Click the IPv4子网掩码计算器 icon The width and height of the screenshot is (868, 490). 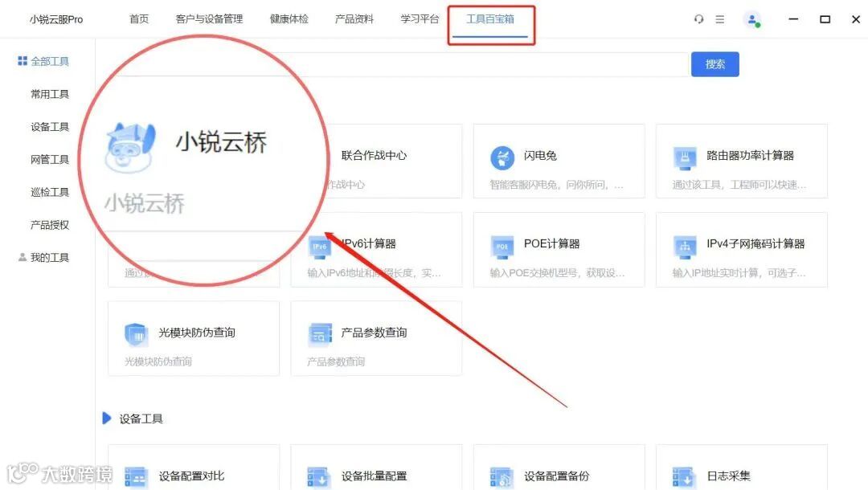685,247
